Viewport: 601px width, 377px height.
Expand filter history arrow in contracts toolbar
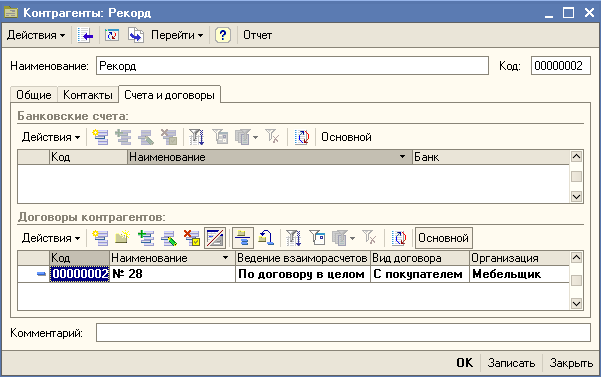(x=353, y=238)
